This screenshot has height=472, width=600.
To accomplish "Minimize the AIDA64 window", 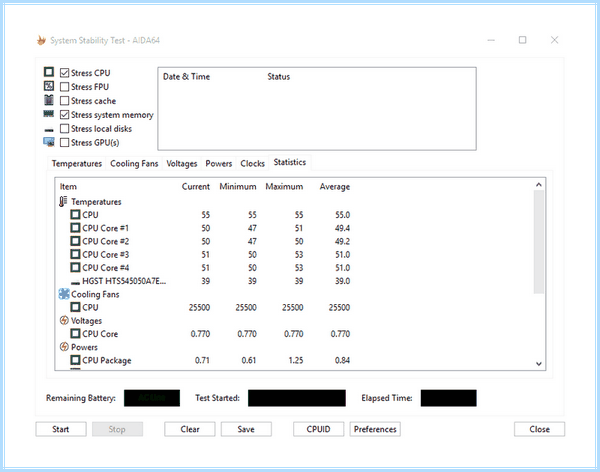I will pyautogui.click(x=491, y=40).
